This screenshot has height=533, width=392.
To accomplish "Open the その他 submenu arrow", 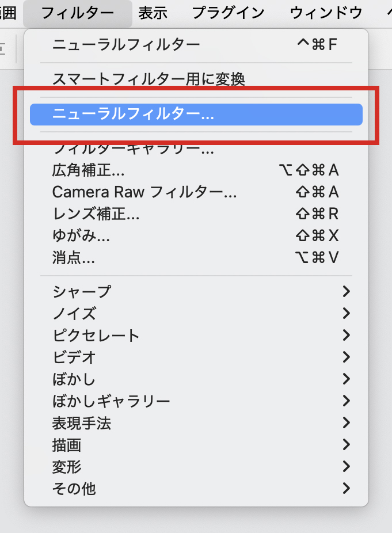I will coord(346,489).
